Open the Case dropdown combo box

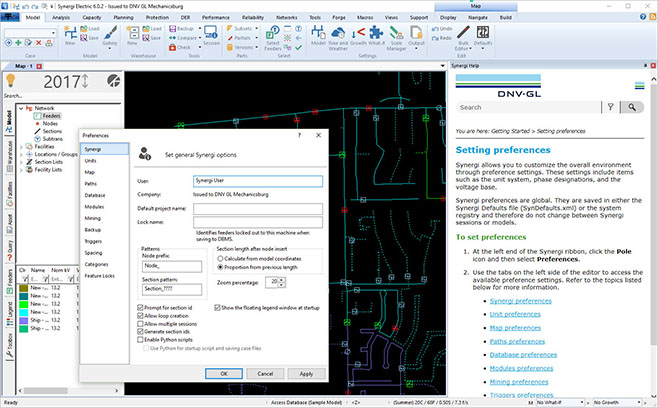point(30,33)
